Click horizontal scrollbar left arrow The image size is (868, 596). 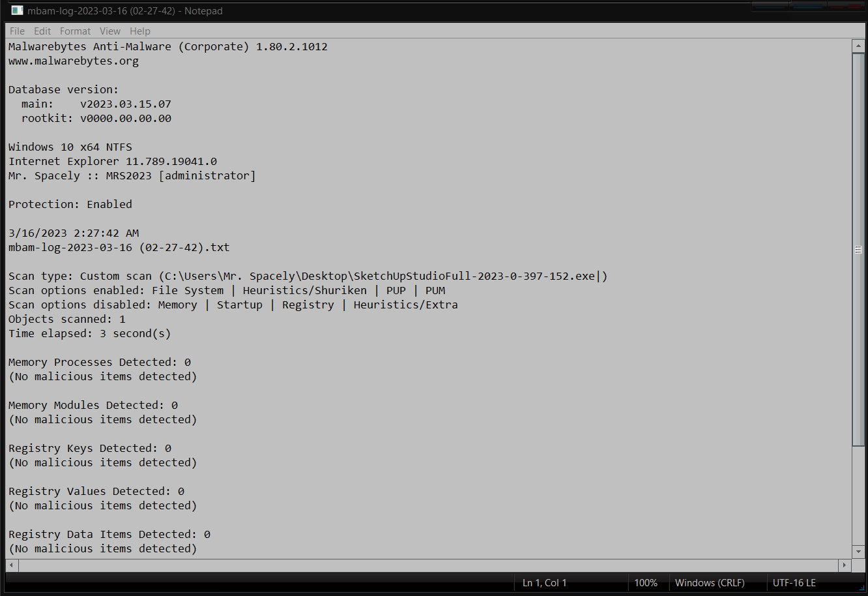point(12,565)
